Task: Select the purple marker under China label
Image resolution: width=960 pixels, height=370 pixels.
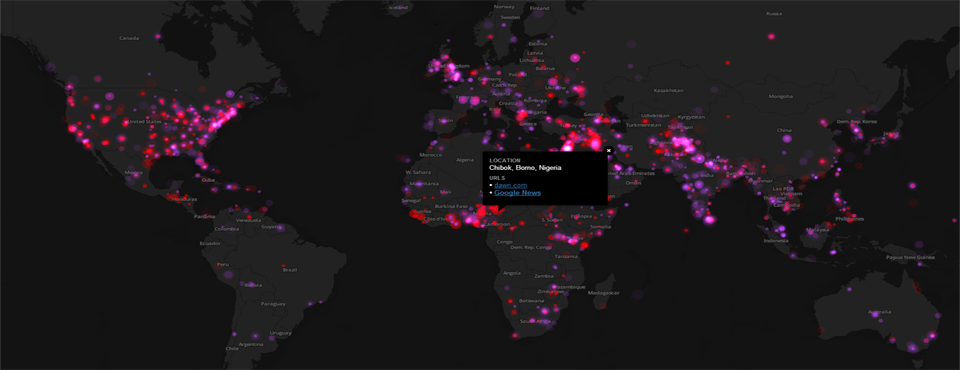Action: point(787,139)
